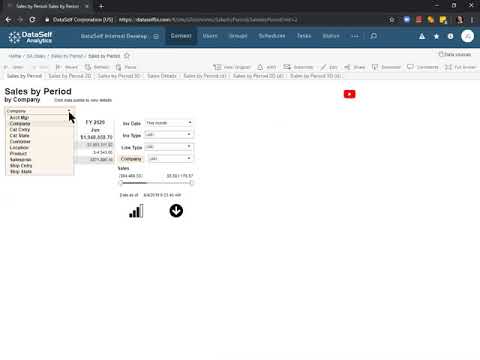The height and width of the screenshot is (360, 480).
Task: Open the YouTube video icon
Action: pos(349,94)
